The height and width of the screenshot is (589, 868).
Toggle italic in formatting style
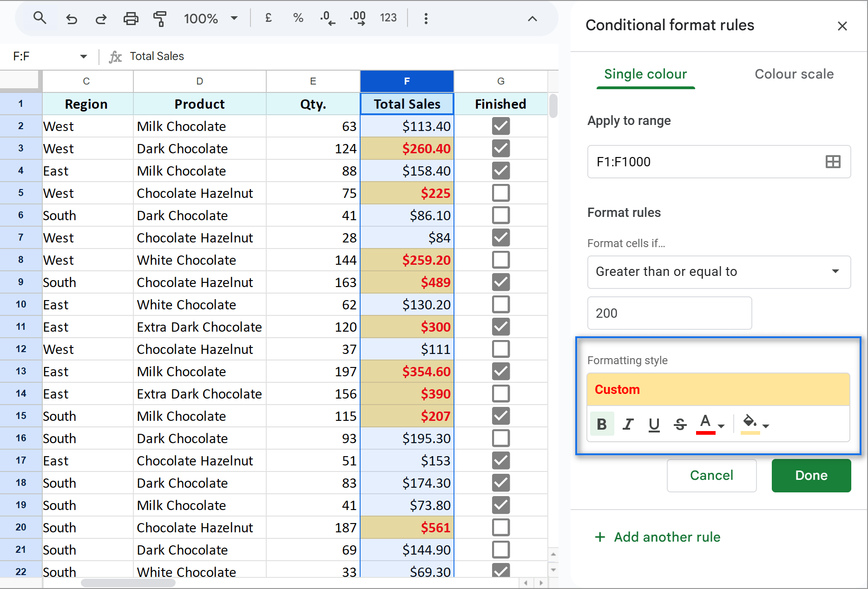pyautogui.click(x=628, y=424)
